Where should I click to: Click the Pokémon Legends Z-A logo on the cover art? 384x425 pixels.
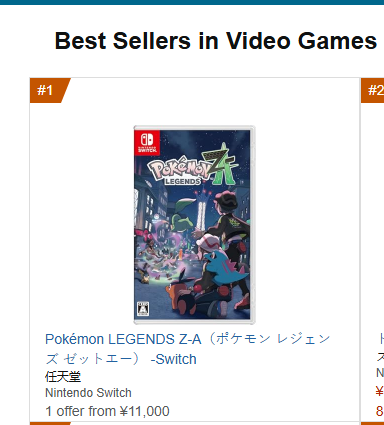pyautogui.click(x=193, y=167)
